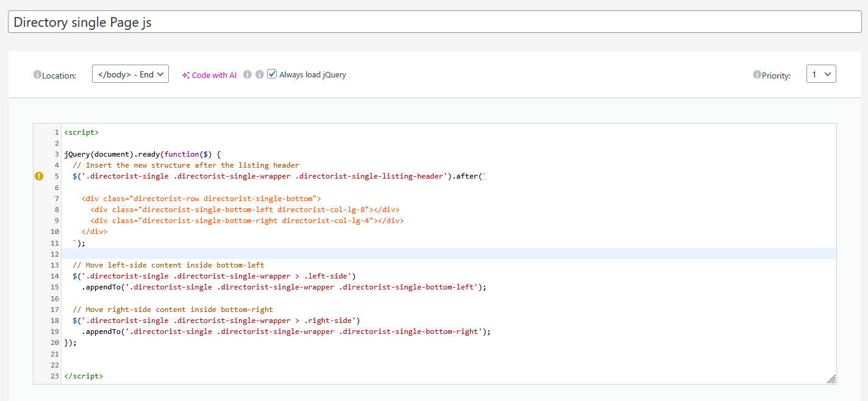Click the 'Move right-side content' comment line
This screenshot has height=401, width=868.
click(173, 310)
